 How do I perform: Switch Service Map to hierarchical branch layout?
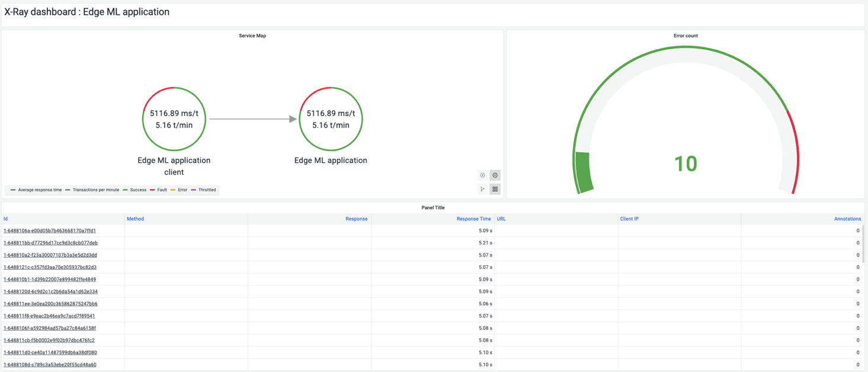click(x=482, y=189)
